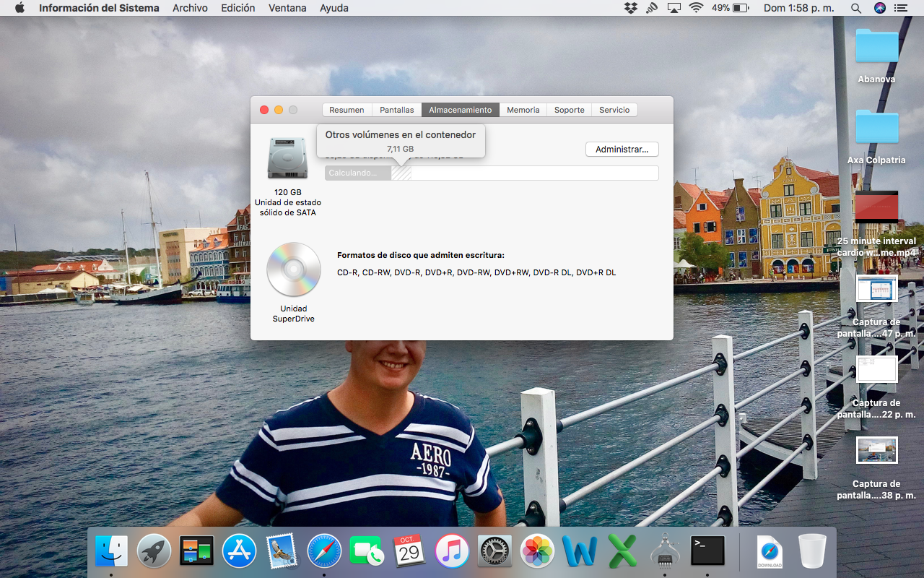The height and width of the screenshot is (578, 924).
Task: Launch Terminal from the dock
Action: coord(707,551)
